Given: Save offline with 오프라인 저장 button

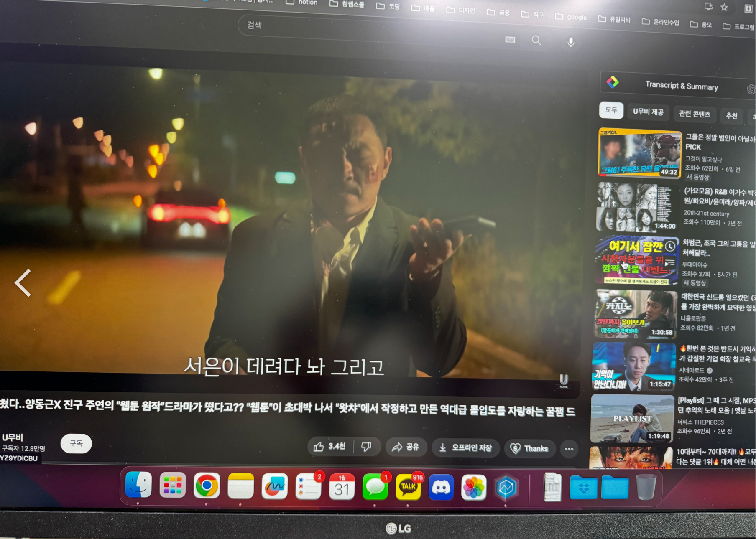Looking at the screenshot, I should point(466,448).
